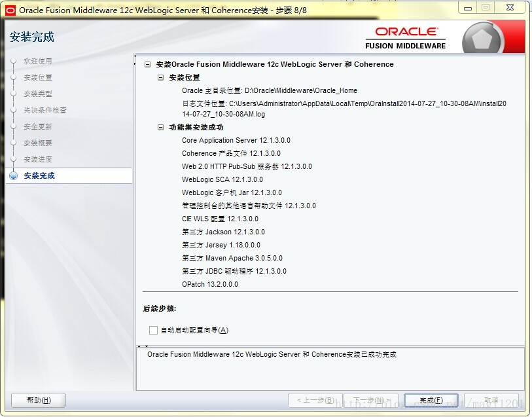Select WebLogic 客户机 Jar 12.1.3.0.0 row
The width and height of the screenshot is (532, 417).
pos(232,192)
